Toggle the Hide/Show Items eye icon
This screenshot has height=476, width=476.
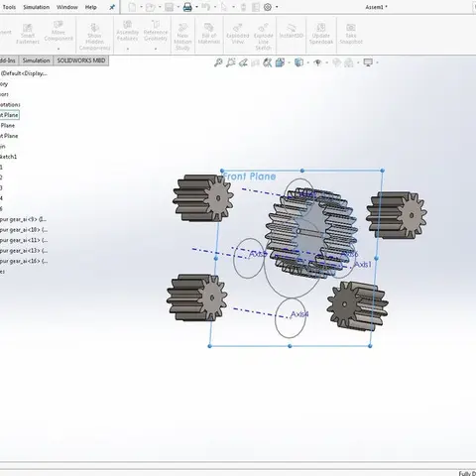click(317, 62)
